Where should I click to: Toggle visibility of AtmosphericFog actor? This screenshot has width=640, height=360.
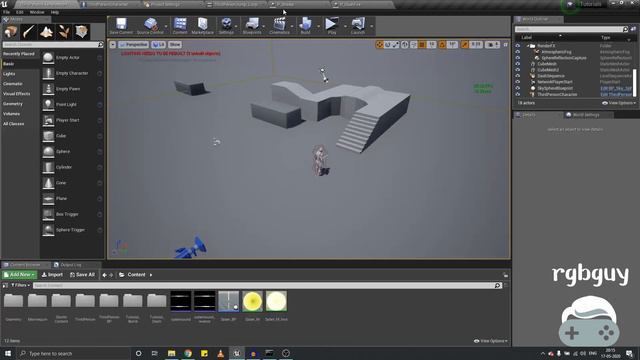pyautogui.click(x=518, y=52)
